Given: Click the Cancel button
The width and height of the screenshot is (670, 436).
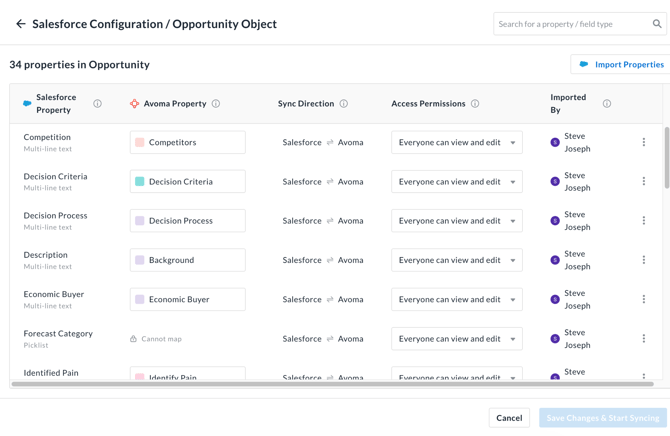Looking at the screenshot, I should (x=509, y=418).
